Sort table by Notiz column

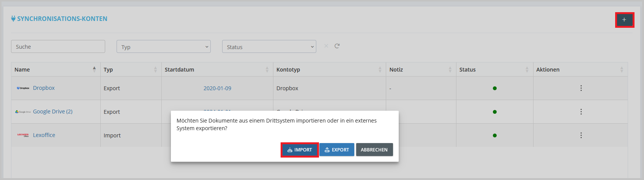(421, 69)
